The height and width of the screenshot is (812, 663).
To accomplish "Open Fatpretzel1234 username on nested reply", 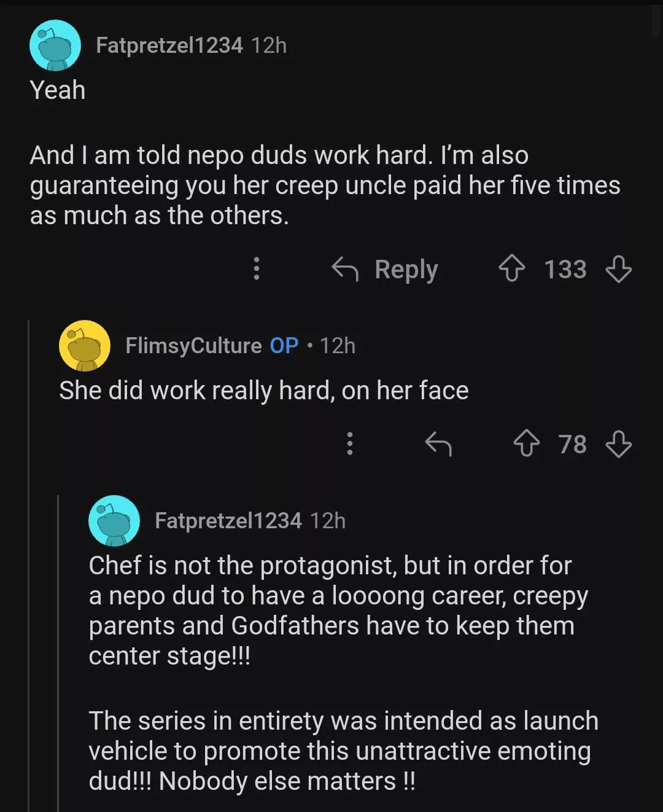I will point(228,521).
